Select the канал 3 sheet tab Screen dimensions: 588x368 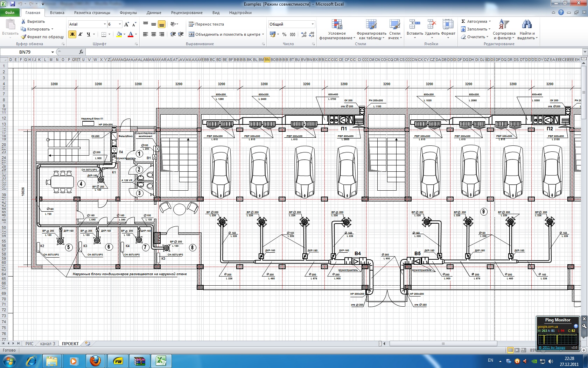(48, 343)
